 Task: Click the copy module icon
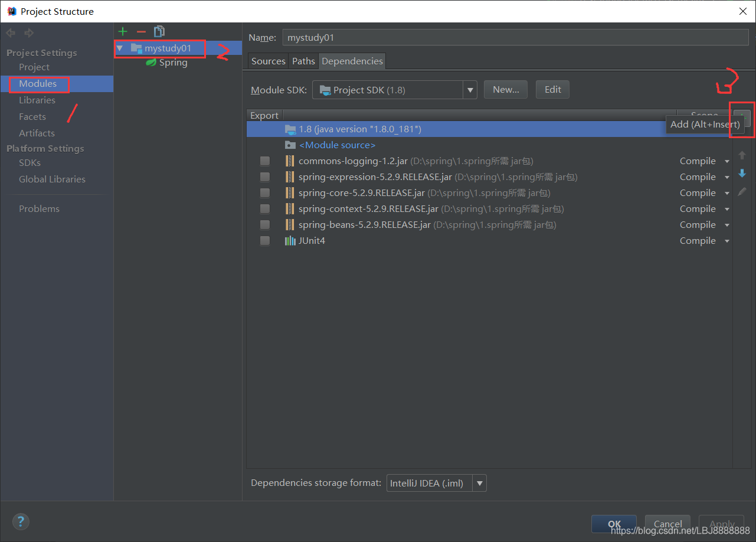(x=159, y=31)
